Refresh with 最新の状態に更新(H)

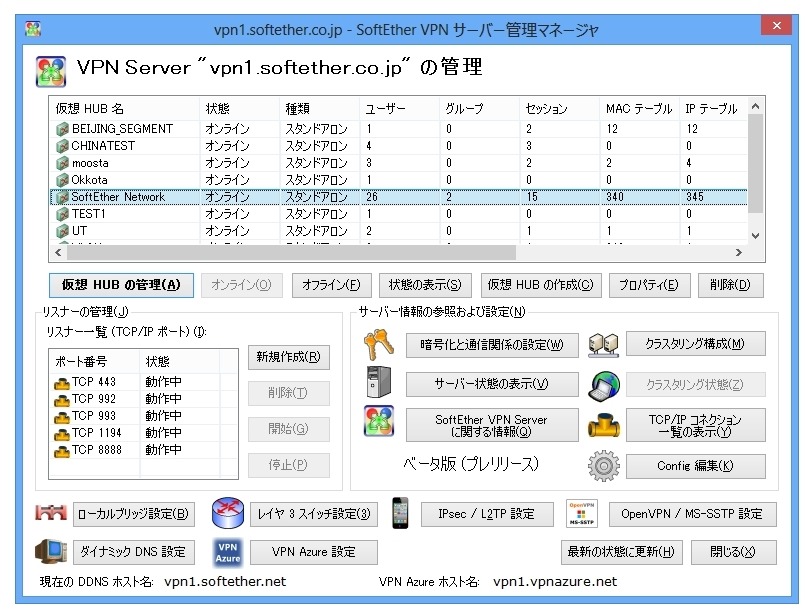(621, 552)
